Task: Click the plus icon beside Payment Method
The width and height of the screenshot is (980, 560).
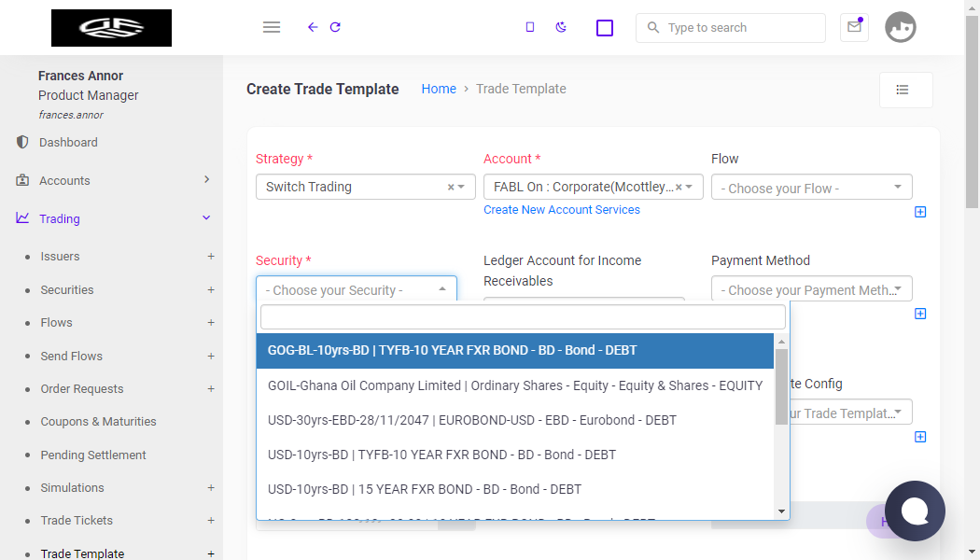Action: (920, 314)
